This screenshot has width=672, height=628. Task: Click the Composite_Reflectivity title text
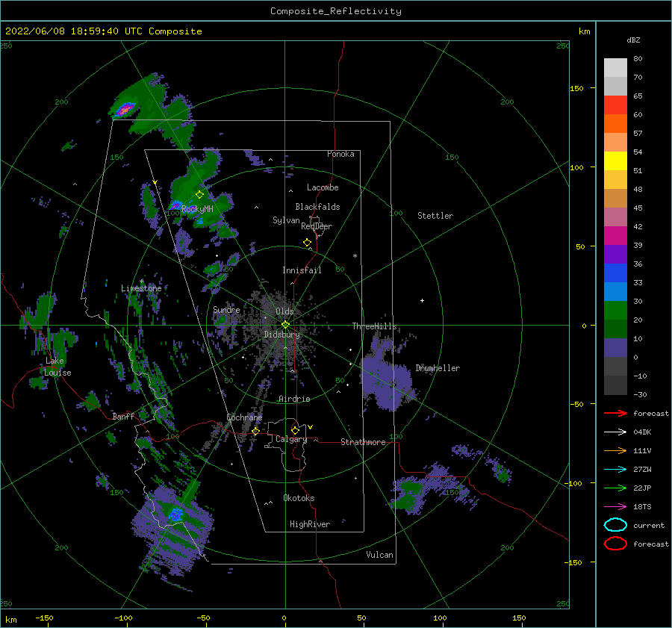pyautogui.click(x=336, y=11)
